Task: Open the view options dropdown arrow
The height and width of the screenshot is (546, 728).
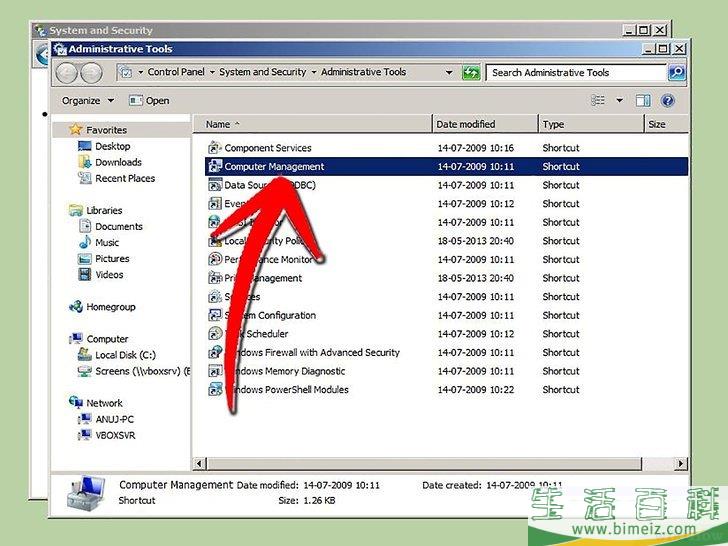Action: click(619, 100)
